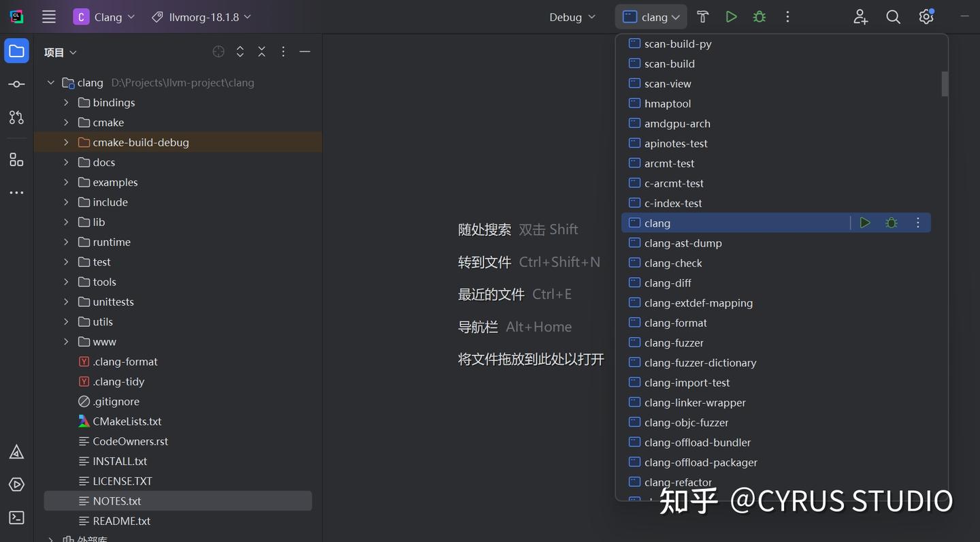Select clang-format from the configurations list
Screen dimensions: 980x542
coord(675,322)
